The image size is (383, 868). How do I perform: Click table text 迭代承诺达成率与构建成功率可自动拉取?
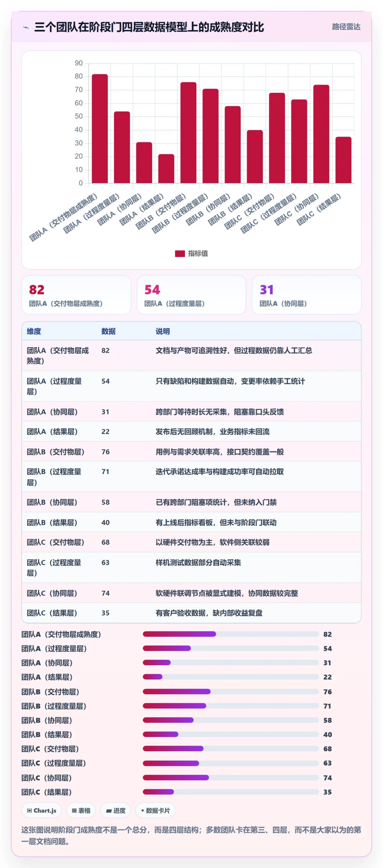click(220, 471)
